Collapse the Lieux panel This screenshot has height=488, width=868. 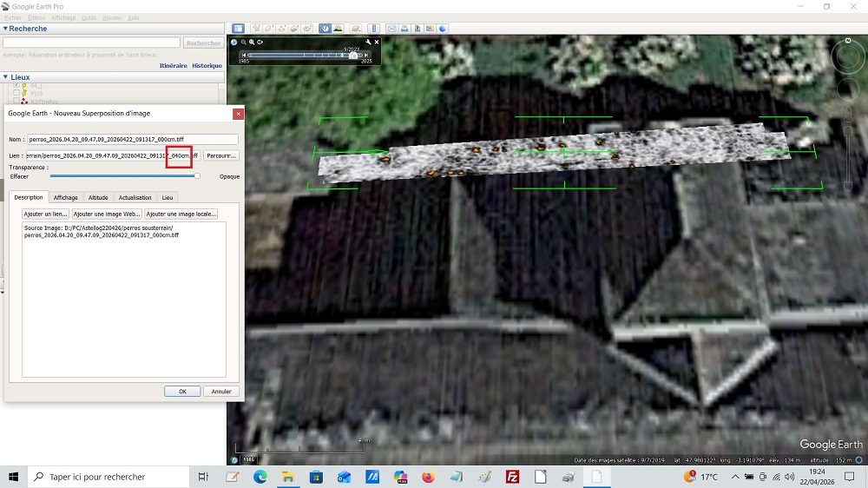tap(5, 77)
